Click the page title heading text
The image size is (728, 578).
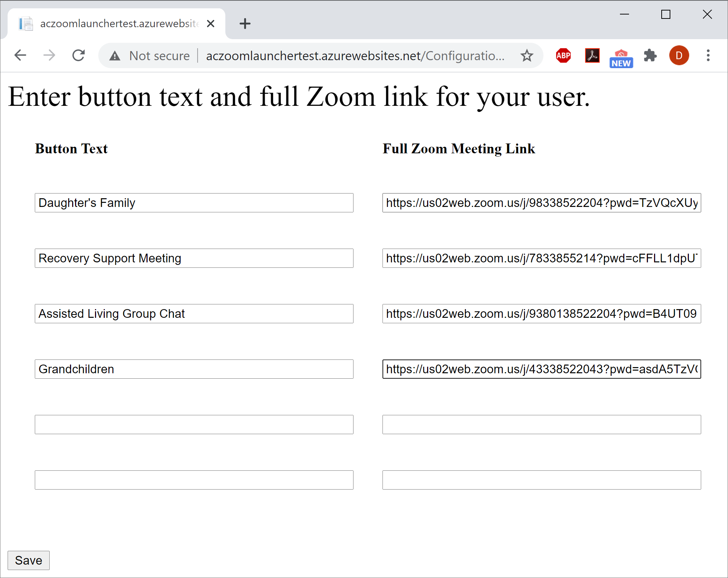[x=299, y=97]
